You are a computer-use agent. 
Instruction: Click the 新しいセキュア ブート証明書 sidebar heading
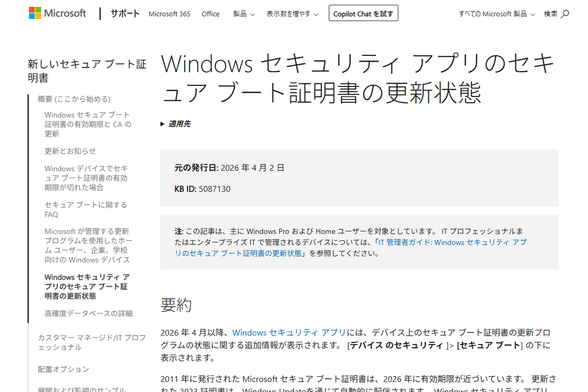pyautogui.click(x=87, y=71)
